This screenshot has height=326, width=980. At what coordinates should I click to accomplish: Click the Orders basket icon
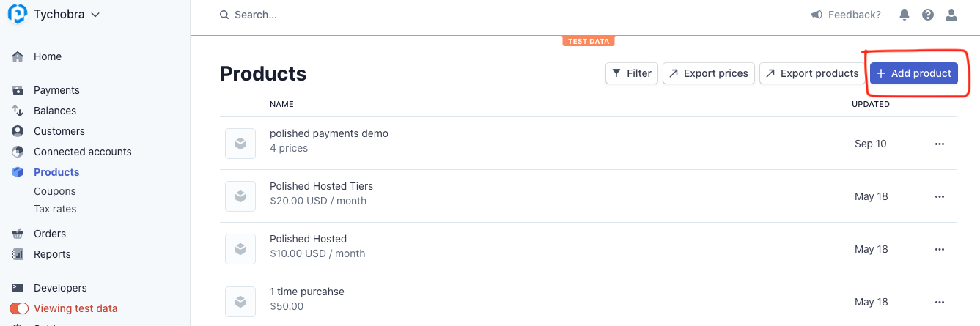click(18, 234)
